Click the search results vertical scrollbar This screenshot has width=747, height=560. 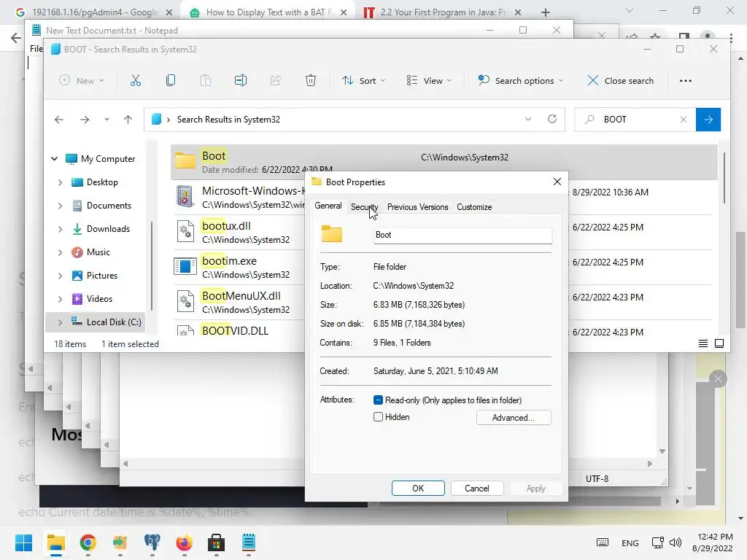click(724, 177)
